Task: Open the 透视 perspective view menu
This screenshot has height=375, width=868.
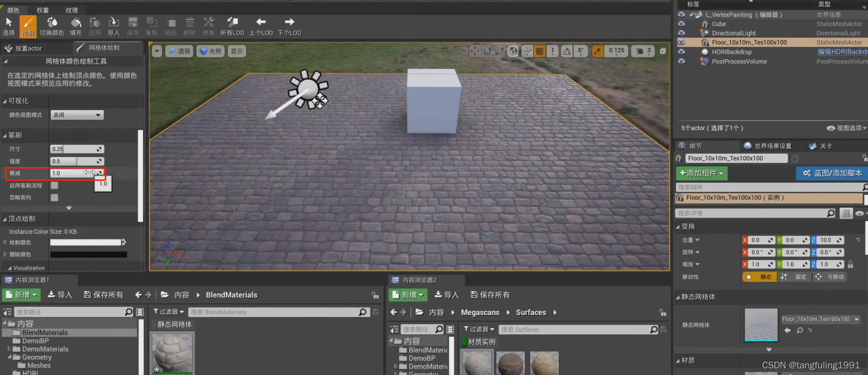Action: [x=179, y=51]
